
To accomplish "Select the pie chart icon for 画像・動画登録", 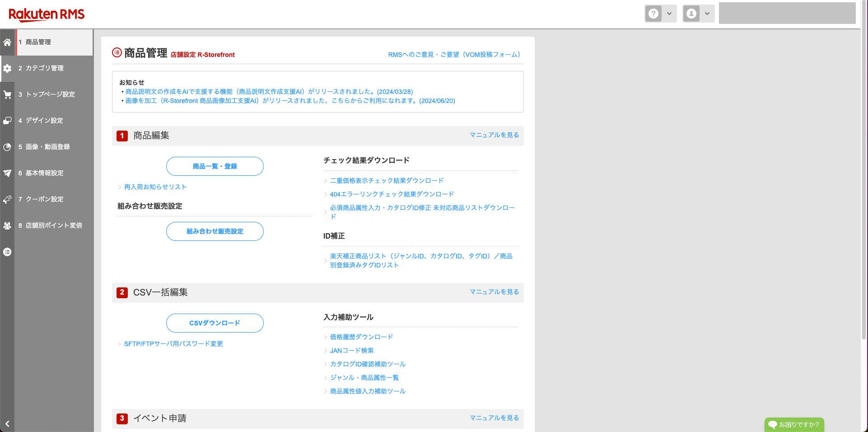I will click(7, 147).
